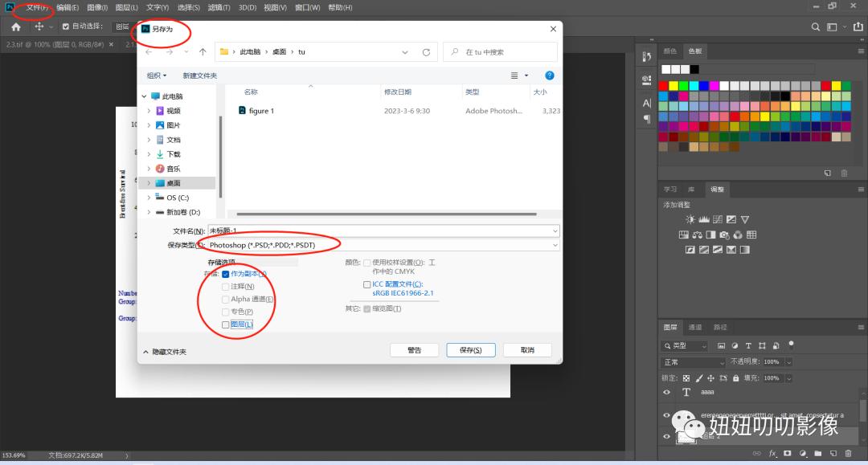This screenshot has width=868, height=465.
Task: Click the layer effects fx icon
Action: click(x=772, y=454)
